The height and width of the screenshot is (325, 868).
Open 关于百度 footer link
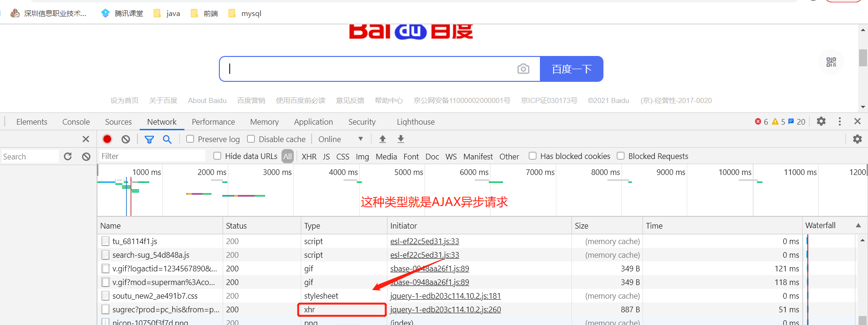163,100
